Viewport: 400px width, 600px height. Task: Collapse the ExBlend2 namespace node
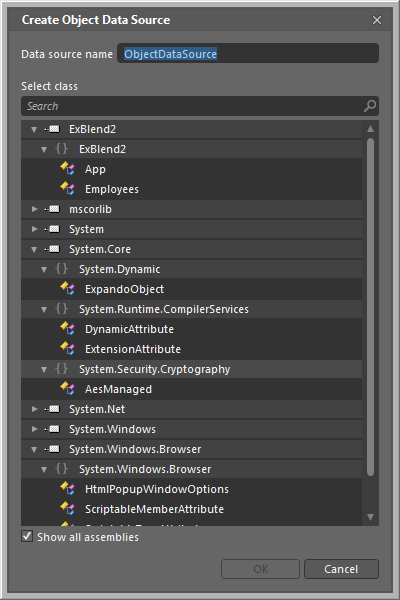pyautogui.click(x=44, y=150)
